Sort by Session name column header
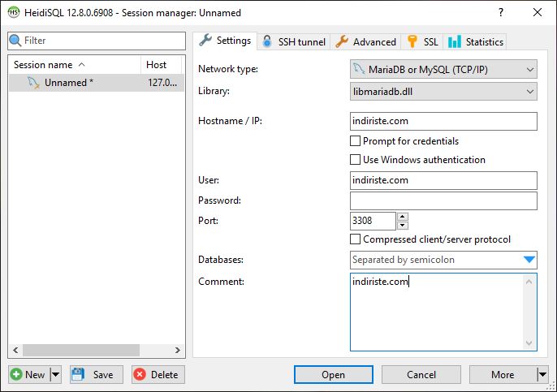This screenshot has width=557, height=392. point(75,65)
